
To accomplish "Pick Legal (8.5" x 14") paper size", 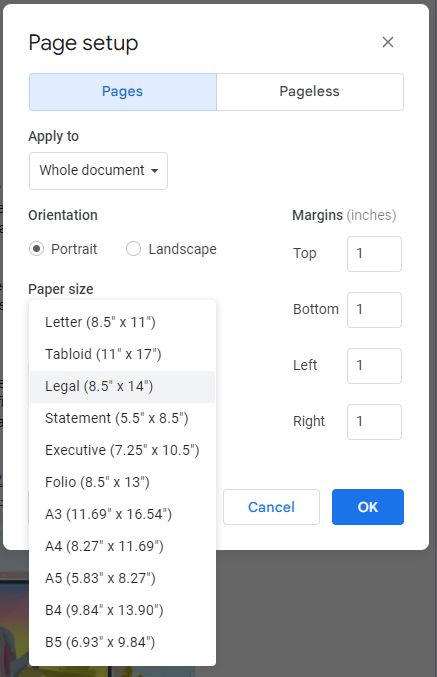I will pos(122,386).
